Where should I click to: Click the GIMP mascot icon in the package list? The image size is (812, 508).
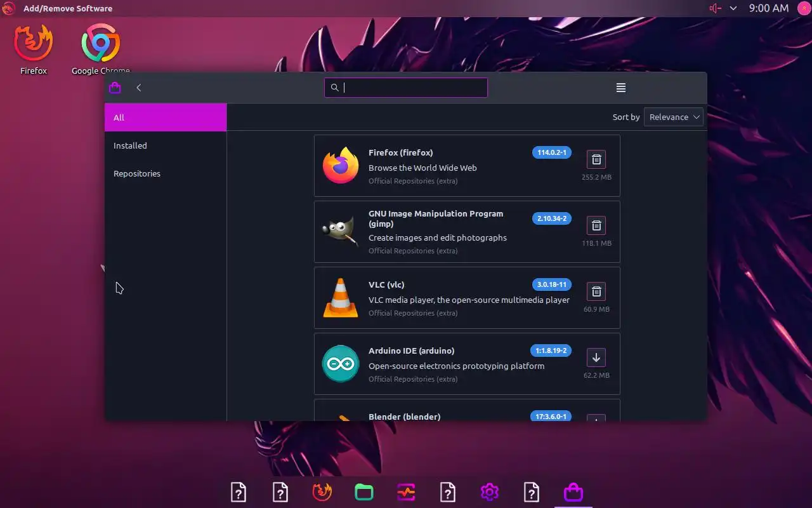341,231
